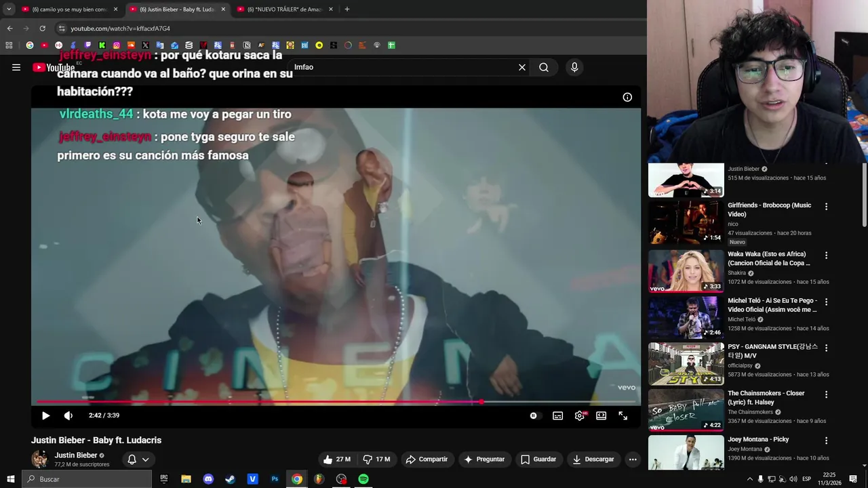Open Waka Waka Shakira thumbnail
This screenshot has height=488, width=868.
tap(686, 271)
